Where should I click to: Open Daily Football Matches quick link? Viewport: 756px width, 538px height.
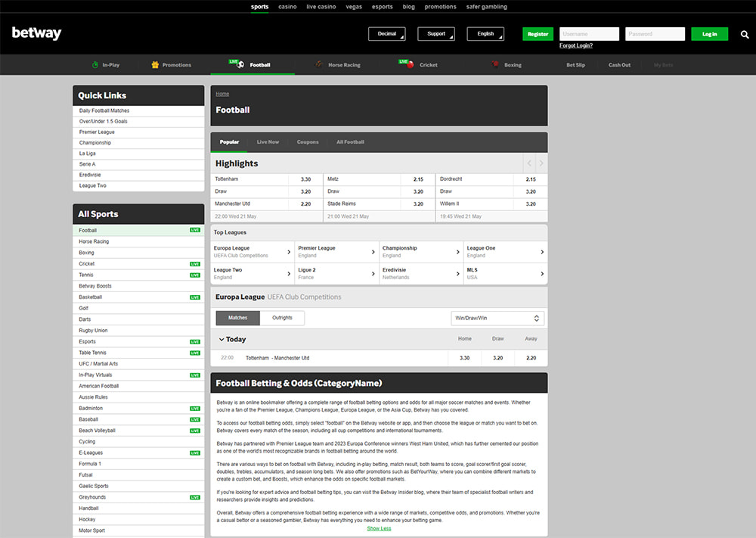138,111
